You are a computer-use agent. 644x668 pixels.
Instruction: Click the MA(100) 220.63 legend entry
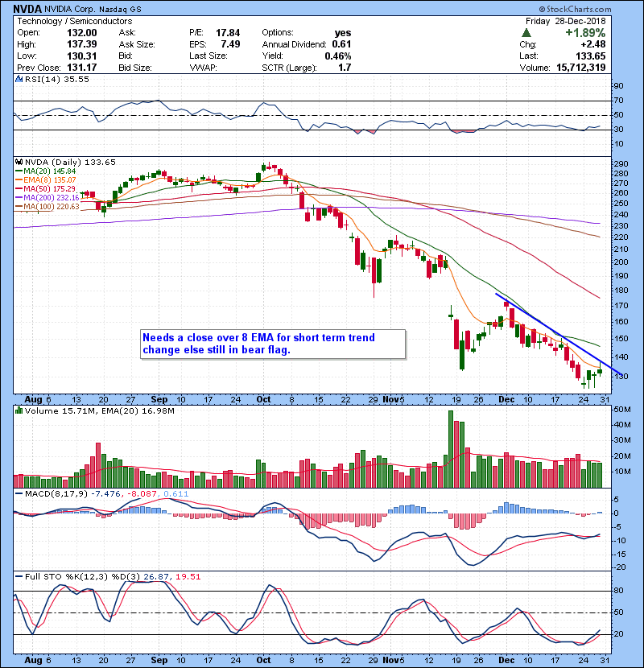coord(47,206)
